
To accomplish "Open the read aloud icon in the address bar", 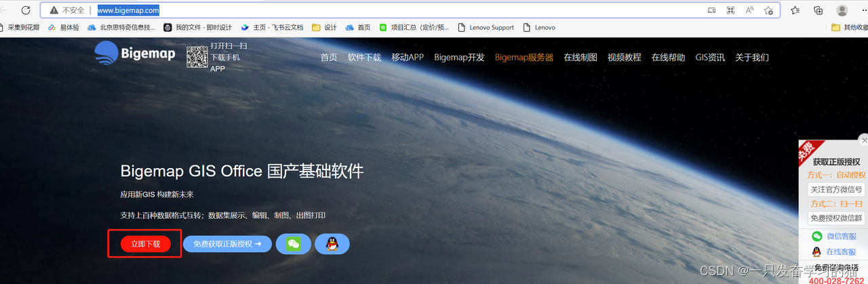I will (x=750, y=10).
